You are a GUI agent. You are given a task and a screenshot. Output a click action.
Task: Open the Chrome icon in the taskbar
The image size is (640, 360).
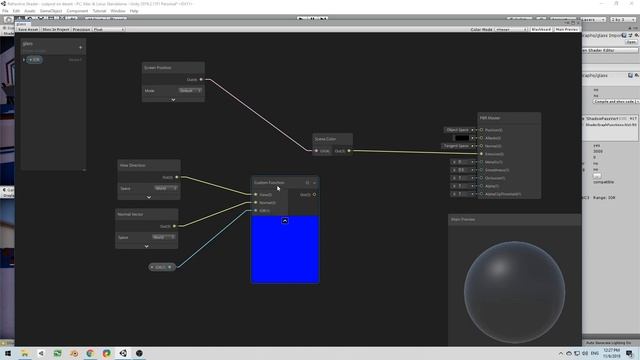(90, 353)
